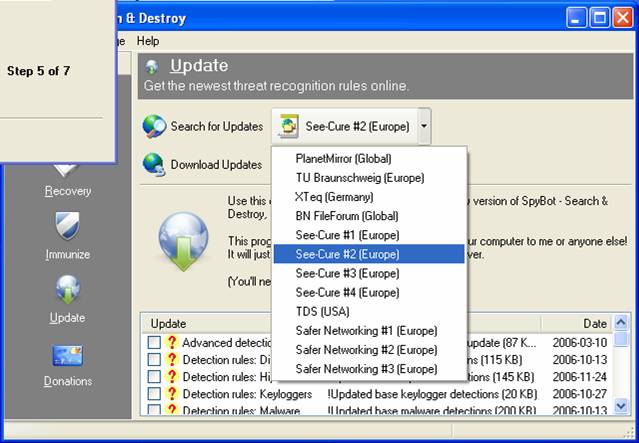Click the See-Cure #2 mirror server icon
639x443 pixels.
click(289, 126)
